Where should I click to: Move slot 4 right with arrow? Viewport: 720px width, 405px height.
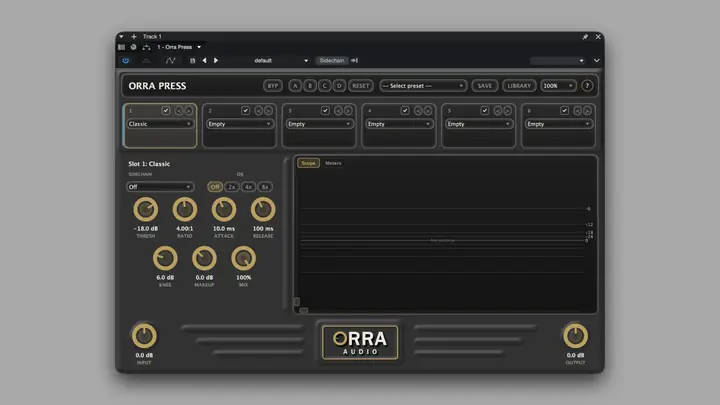[428, 111]
